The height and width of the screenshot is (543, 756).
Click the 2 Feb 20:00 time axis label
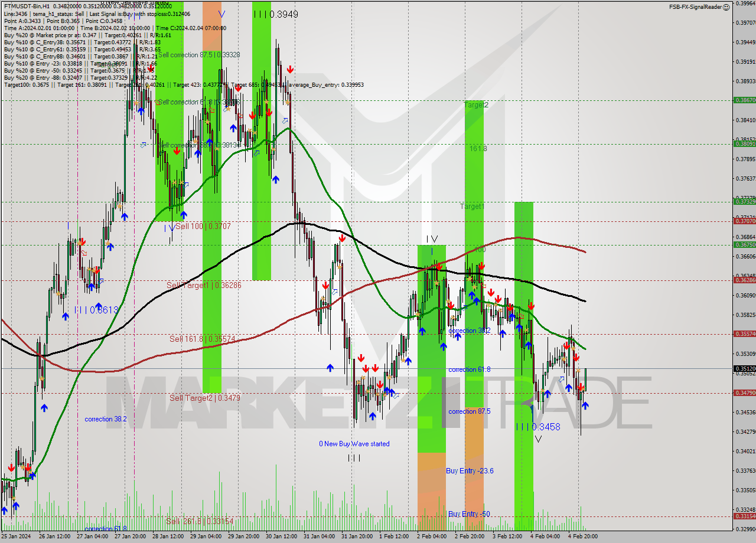[470, 537]
